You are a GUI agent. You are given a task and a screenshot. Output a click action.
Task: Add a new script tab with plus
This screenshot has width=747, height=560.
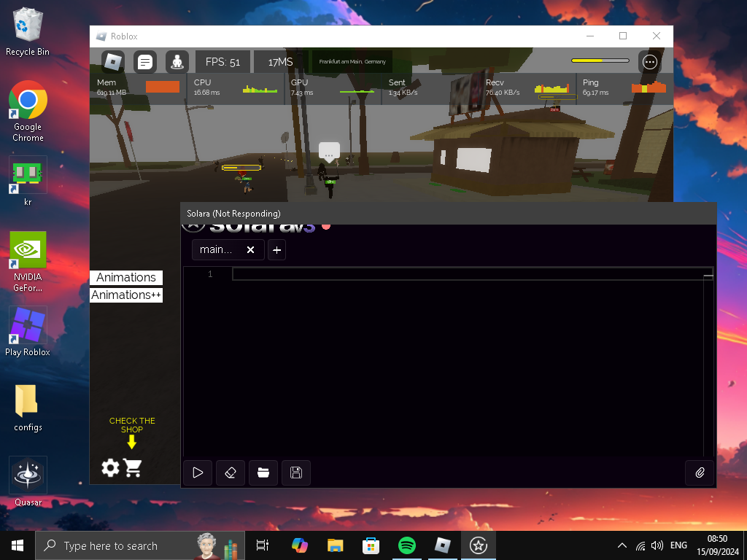click(x=276, y=249)
